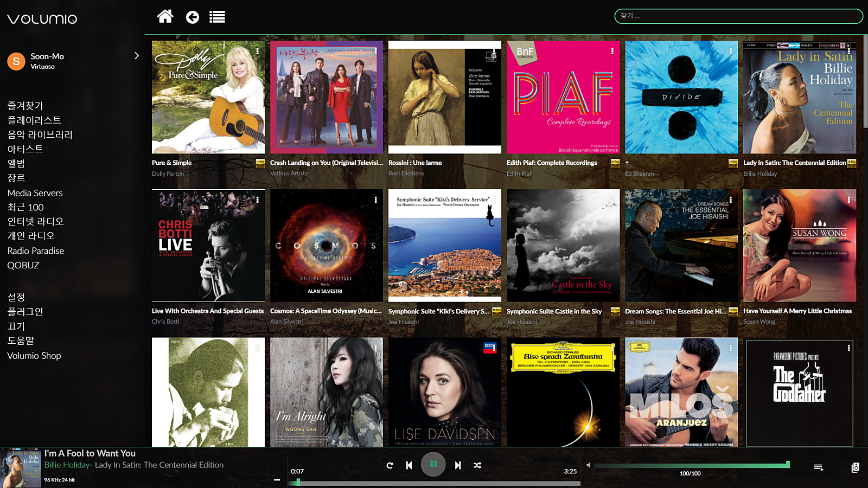Open 즐겨찾기 favorites menu item
The image size is (868, 488).
coord(25,106)
